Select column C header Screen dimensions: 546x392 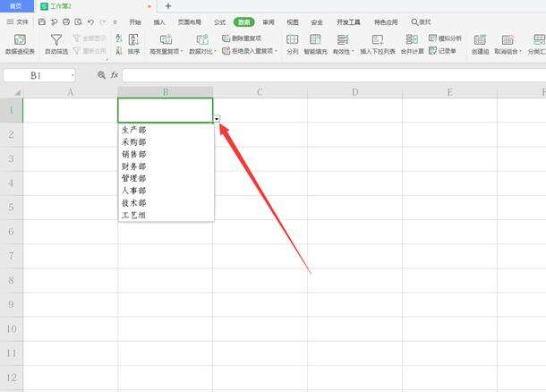coord(260,92)
